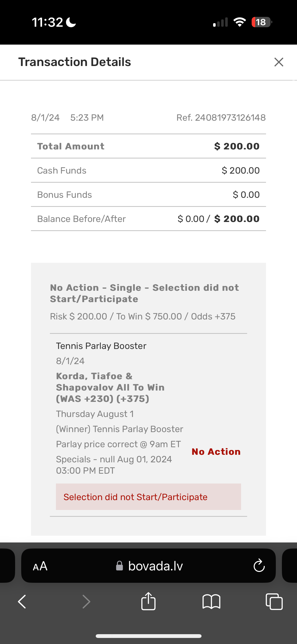Viewport: 297px width, 644px height.
Task: Tap the home indicator bar
Action: pyautogui.click(x=148, y=636)
